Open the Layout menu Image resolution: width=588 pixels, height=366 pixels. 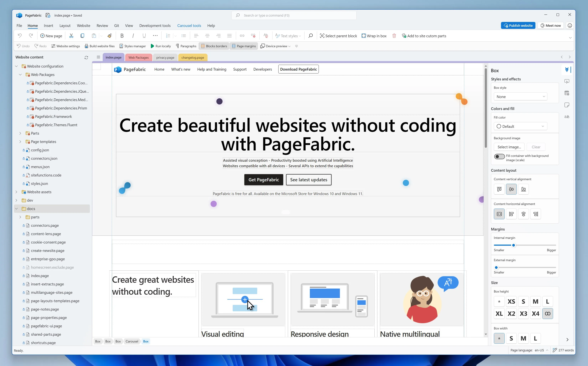(65, 25)
